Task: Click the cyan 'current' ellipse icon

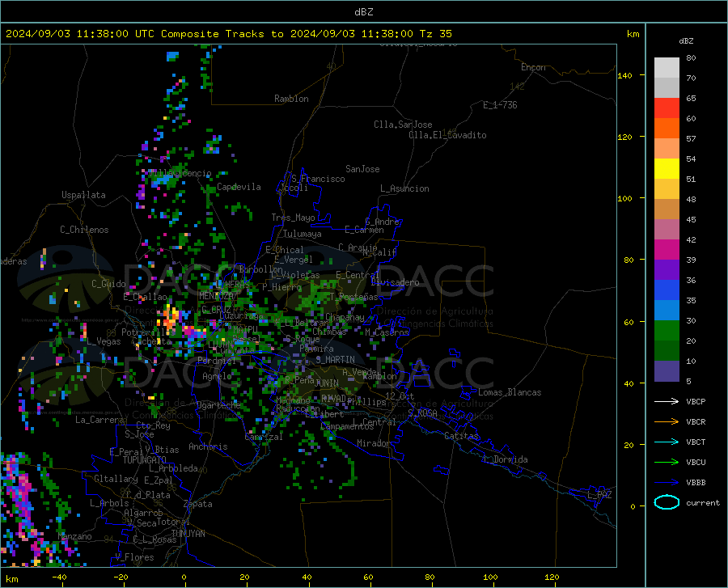Action: click(667, 502)
